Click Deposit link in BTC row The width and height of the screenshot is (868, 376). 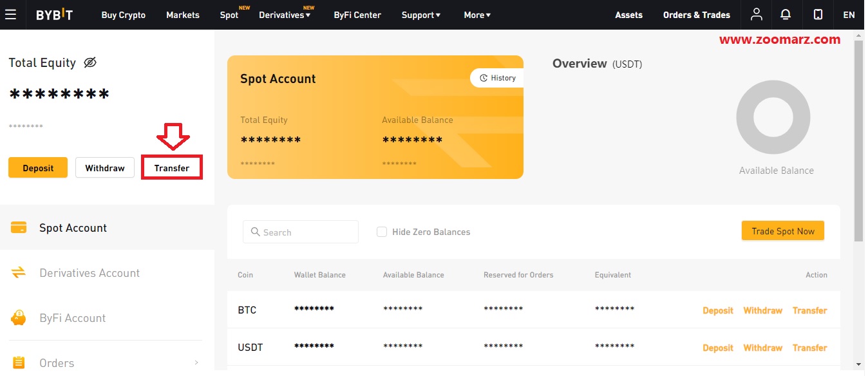718,310
